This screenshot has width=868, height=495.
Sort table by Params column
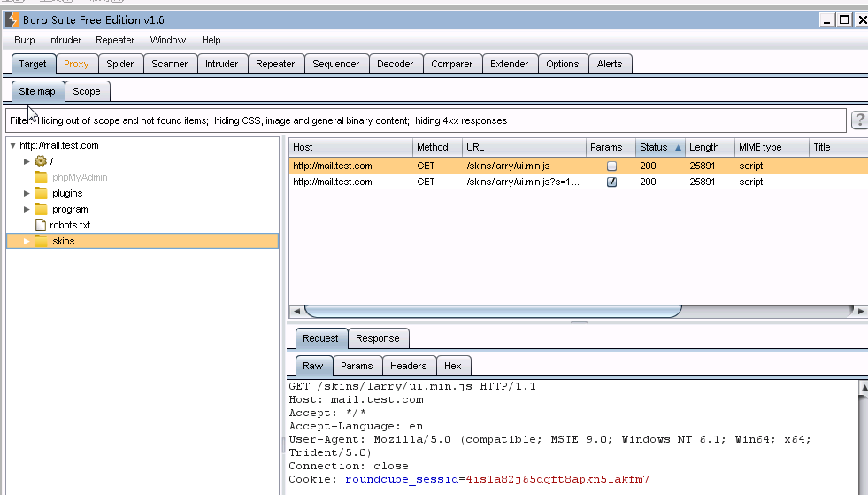pos(611,148)
